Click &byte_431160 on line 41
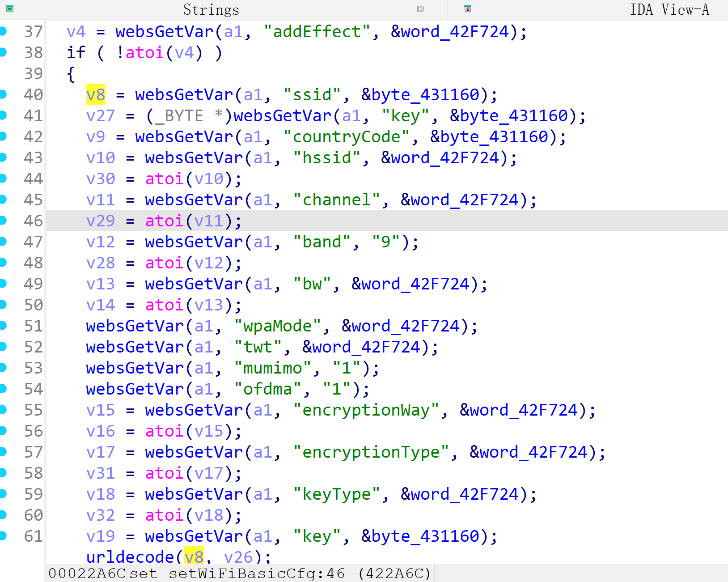The width and height of the screenshot is (728, 582). tap(509, 115)
